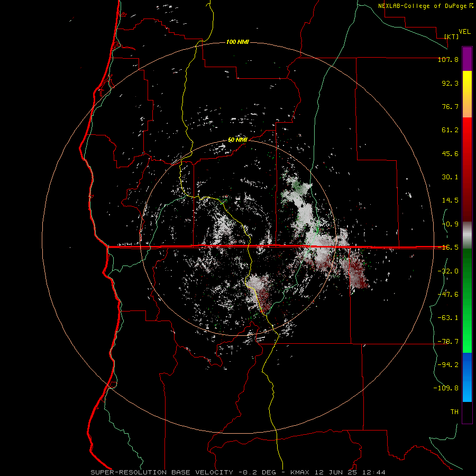476x476 pixels.
Task: Click the [KT] units label
Action: [x=451, y=36]
